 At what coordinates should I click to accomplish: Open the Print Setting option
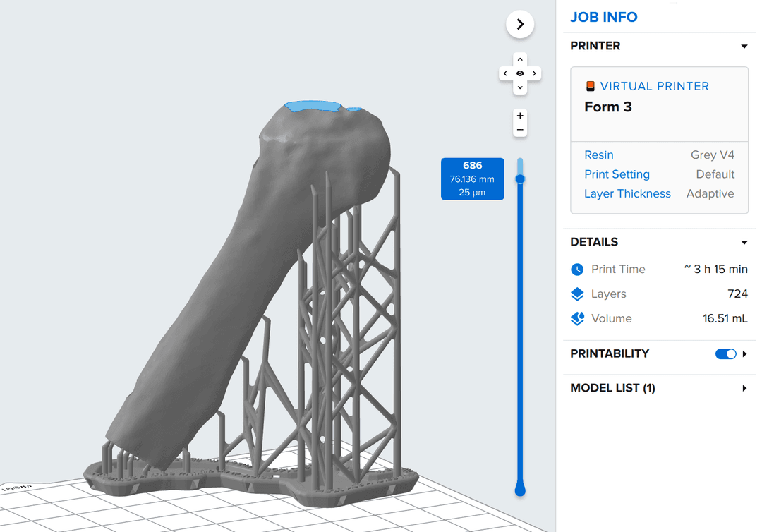click(617, 174)
